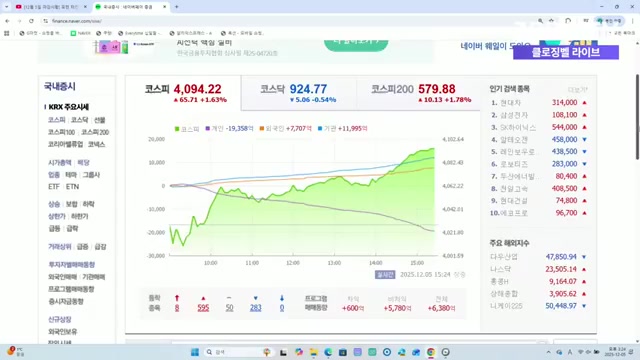Open the Everytime bookmark
Image resolution: width=640 pixels, height=360 pixels.
(x=140, y=33)
